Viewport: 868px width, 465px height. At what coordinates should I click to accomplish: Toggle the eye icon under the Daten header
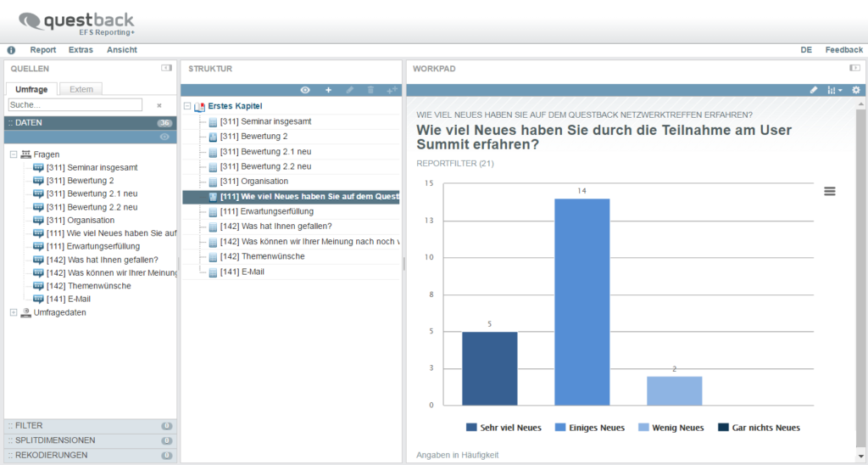coord(164,137)
